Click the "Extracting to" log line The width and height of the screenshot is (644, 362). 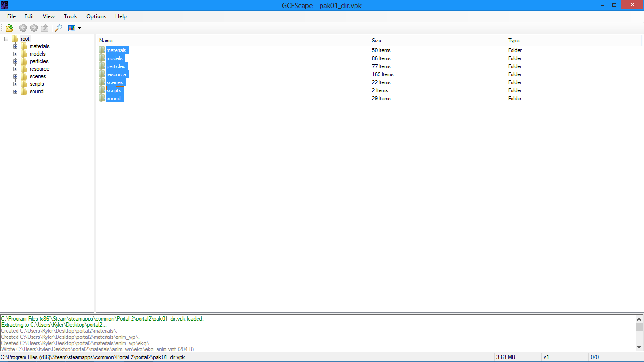[x=54, y=325]
